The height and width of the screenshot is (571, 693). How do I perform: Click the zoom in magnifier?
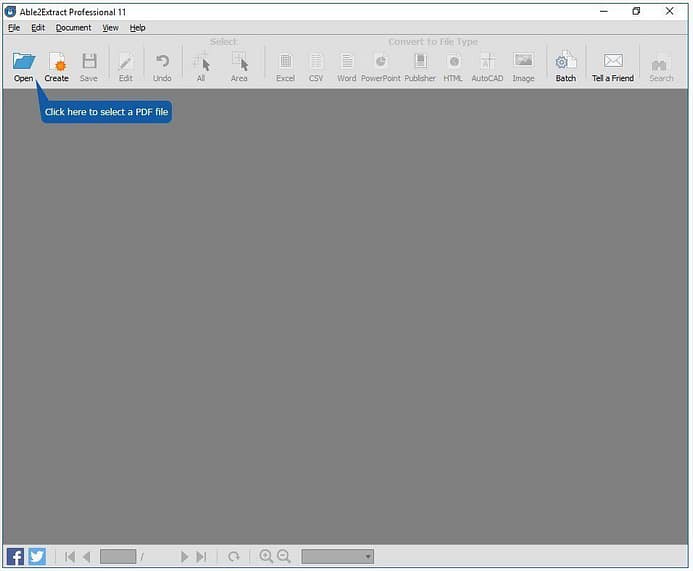pyautogui.click(x=266, y=556)
